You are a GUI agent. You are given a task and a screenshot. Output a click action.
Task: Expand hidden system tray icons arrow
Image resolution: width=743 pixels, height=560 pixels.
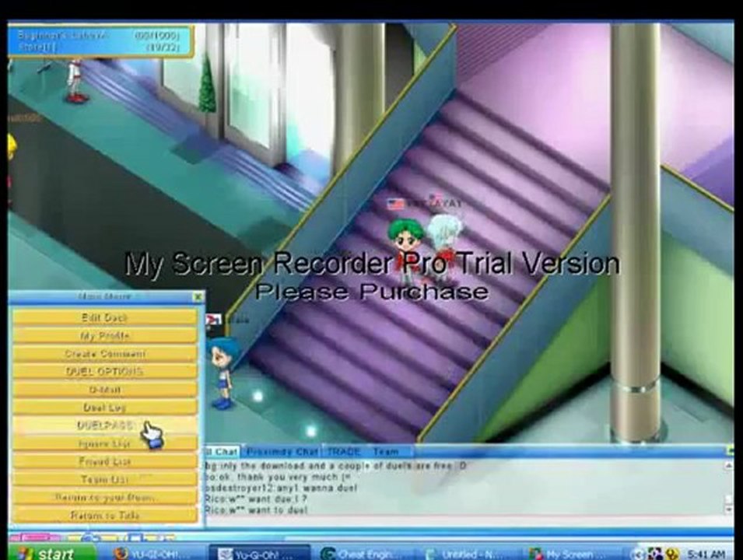click(x=638, y=553)
